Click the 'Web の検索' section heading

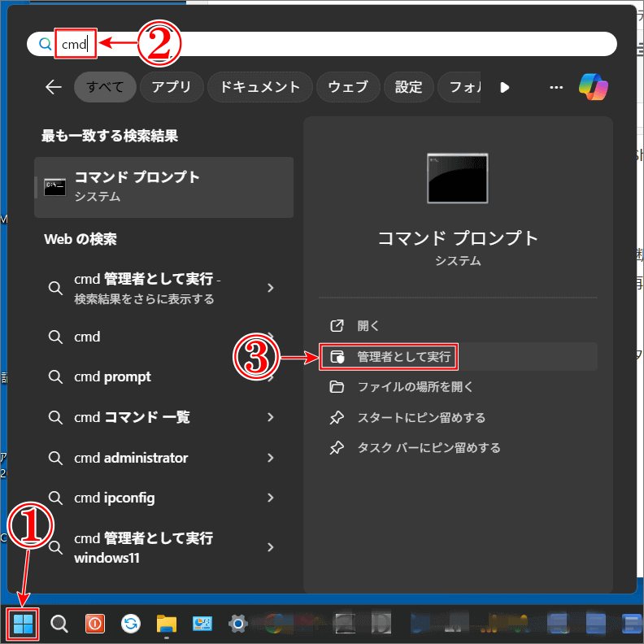(80, 239)
